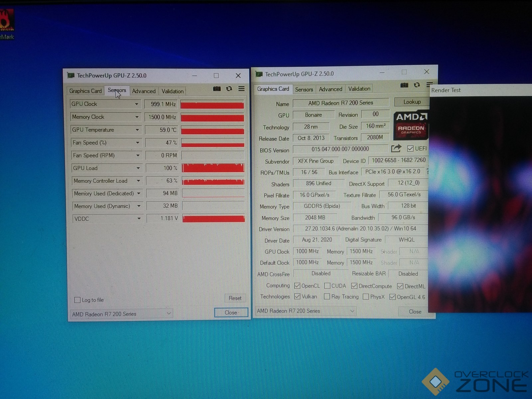The height and width of the screenshot is (399, 532).
Task: Click the Reset button in Sensors window
Action: [235, 298]
